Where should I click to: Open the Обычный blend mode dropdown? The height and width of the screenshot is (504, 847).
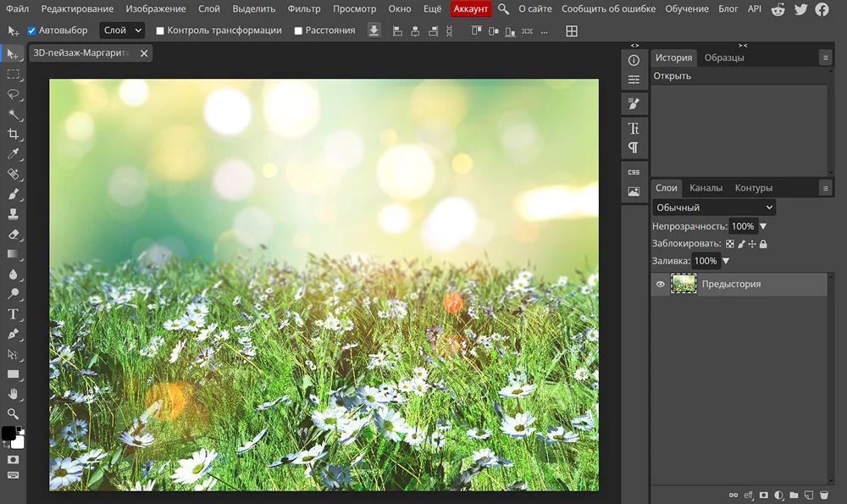pyautogui.click(x=714, y=208)
